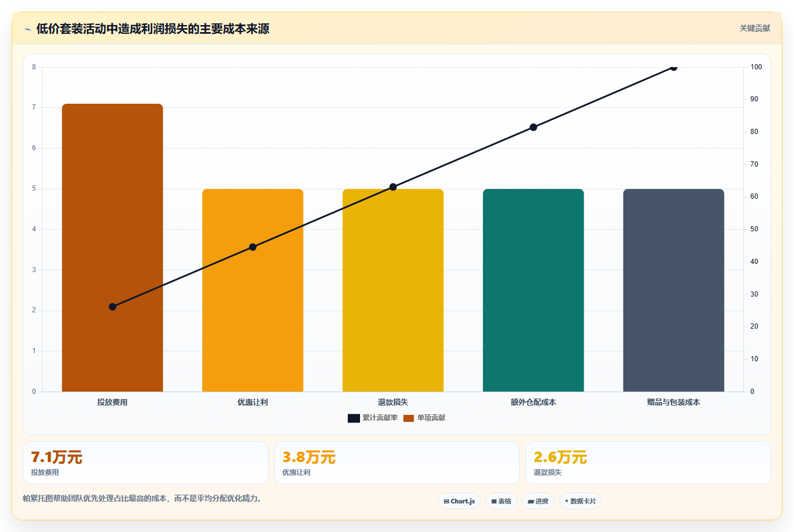
Task: Click the cumulative line point over 退款损失
Action: click(393, 187)
